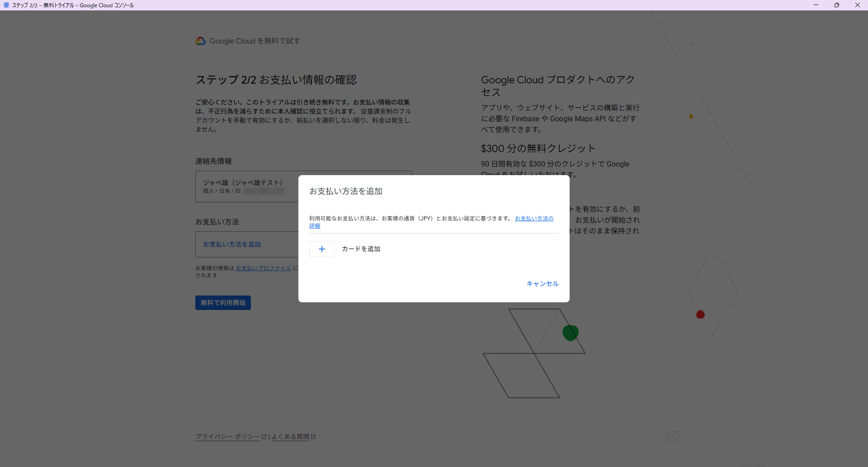The height and width of the screenshot is (467, 868).
Task: Click the app icon in the title bar
Action: 6,5
